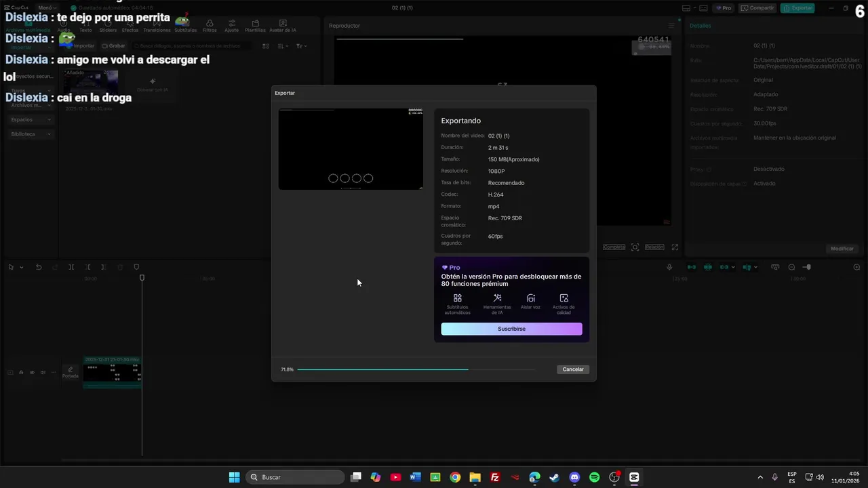
Task: Click the export preview thumbnail
Action: point(351,149)
